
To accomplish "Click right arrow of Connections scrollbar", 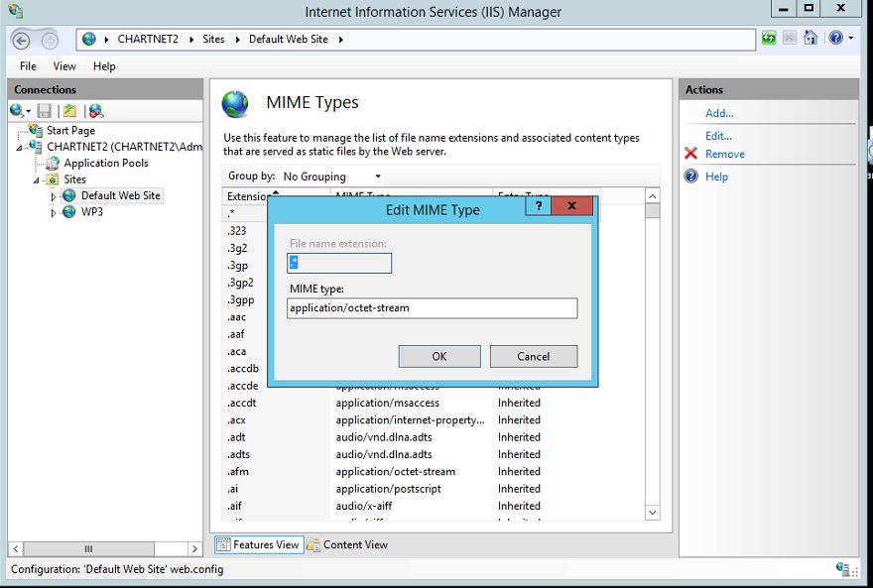I will coord(194,549).
